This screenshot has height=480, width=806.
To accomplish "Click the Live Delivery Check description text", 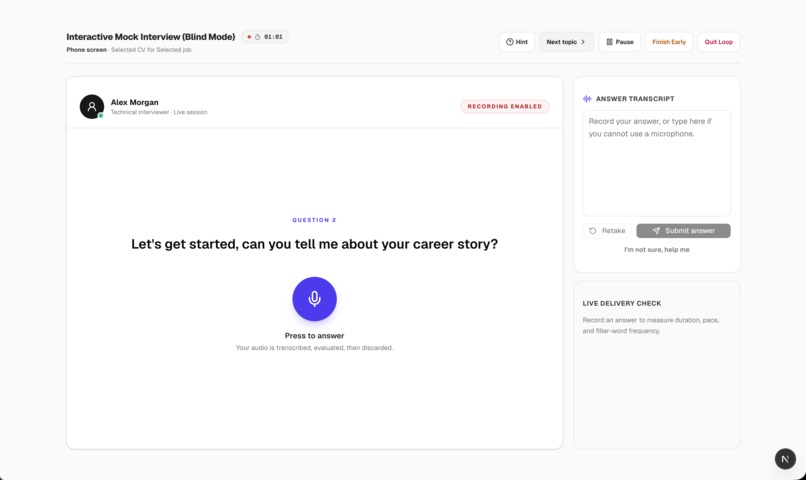I will (651, 325).
